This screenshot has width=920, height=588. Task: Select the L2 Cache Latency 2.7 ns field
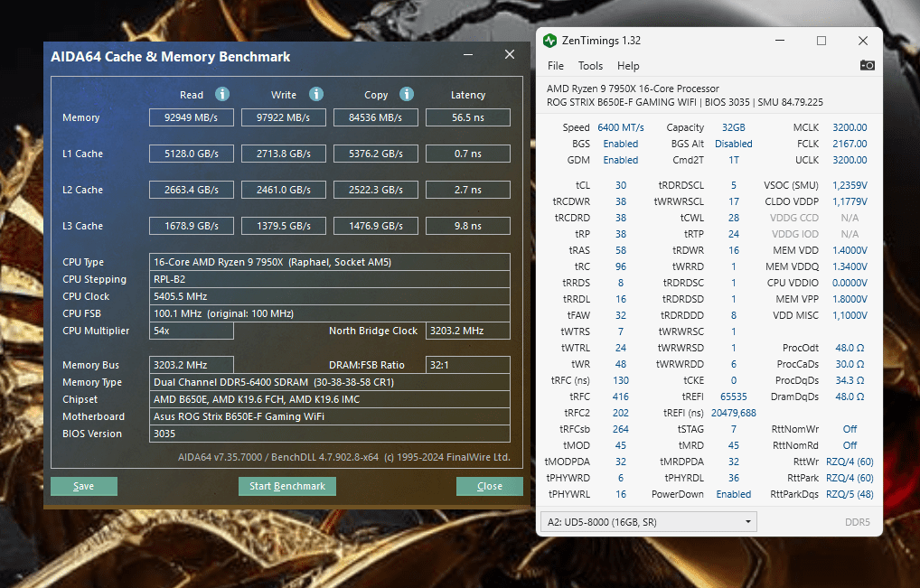click(x=467, y=190)
